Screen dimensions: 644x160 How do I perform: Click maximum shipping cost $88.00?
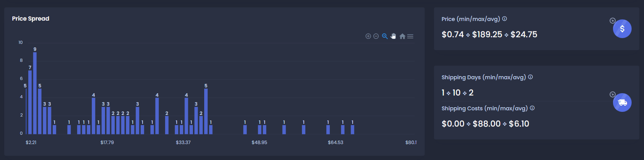[487, 124]
